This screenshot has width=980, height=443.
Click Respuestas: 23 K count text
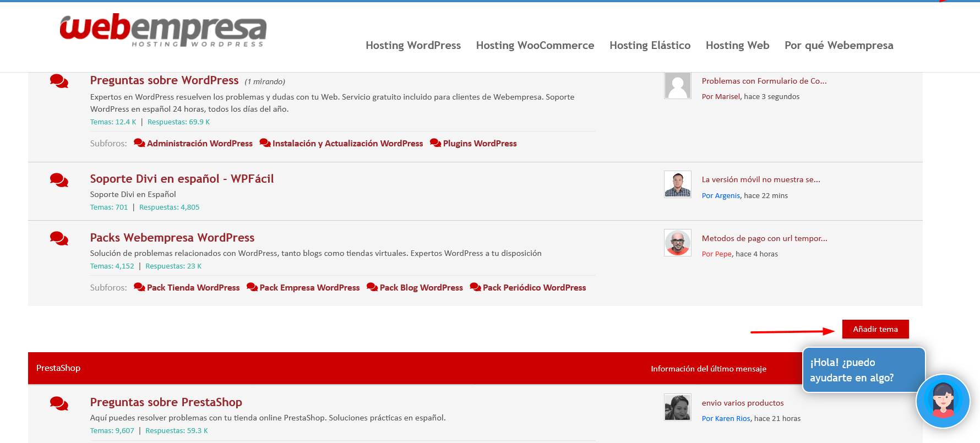[x=173, y=266]
